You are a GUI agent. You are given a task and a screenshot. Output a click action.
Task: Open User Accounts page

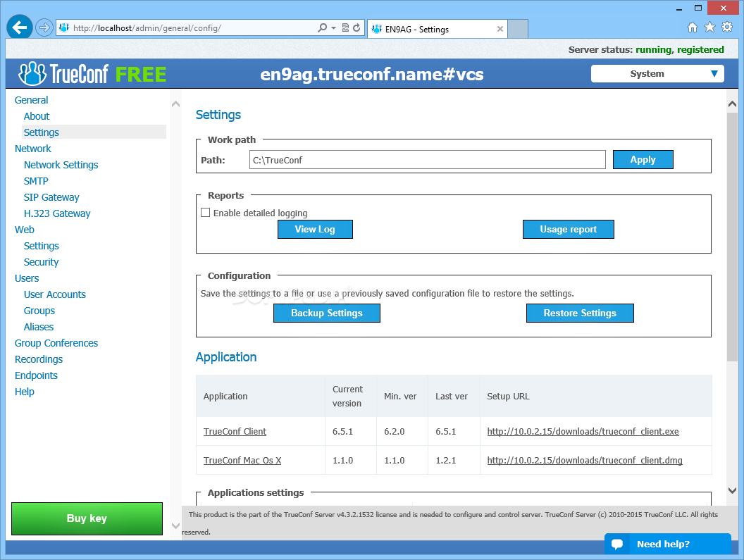click(54, 294)
